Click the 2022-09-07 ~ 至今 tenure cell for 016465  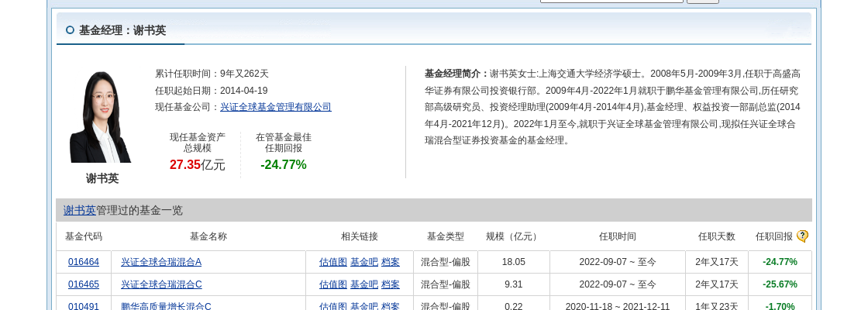click(617, 284)
